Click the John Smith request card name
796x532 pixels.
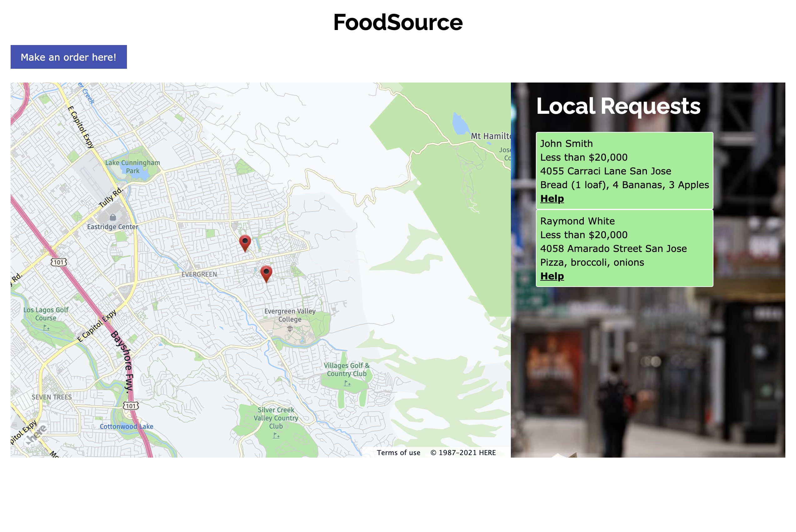click(x=566, y=143)
